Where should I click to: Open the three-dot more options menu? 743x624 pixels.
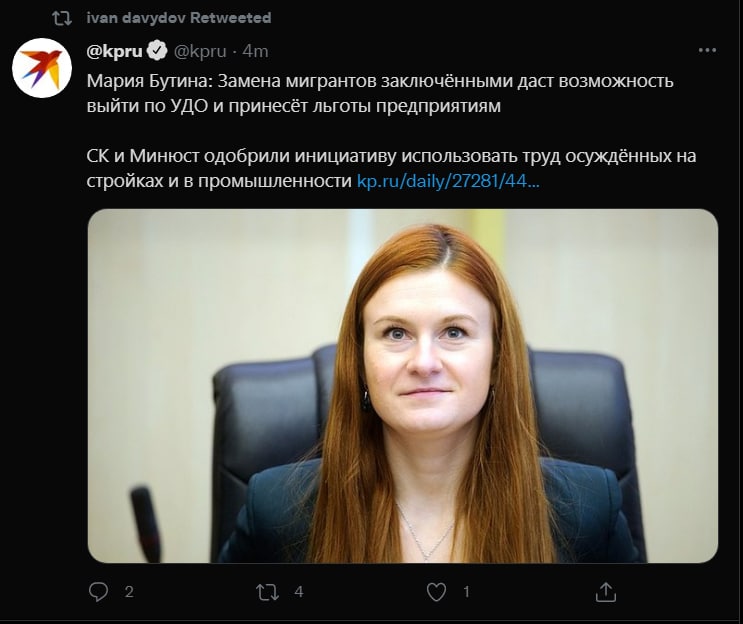point(707,50)
